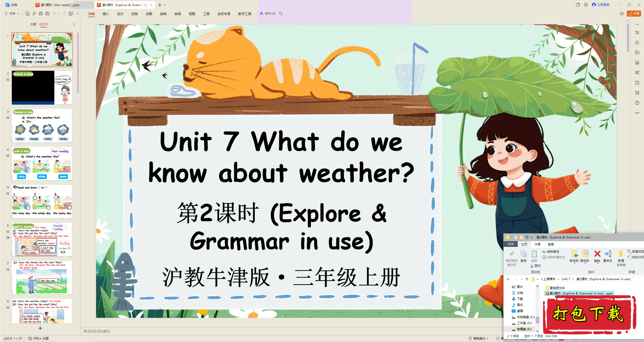Click the Print icon in WPS toolbar
Viewport: 644px width, 342px height.
click(41, 14)
